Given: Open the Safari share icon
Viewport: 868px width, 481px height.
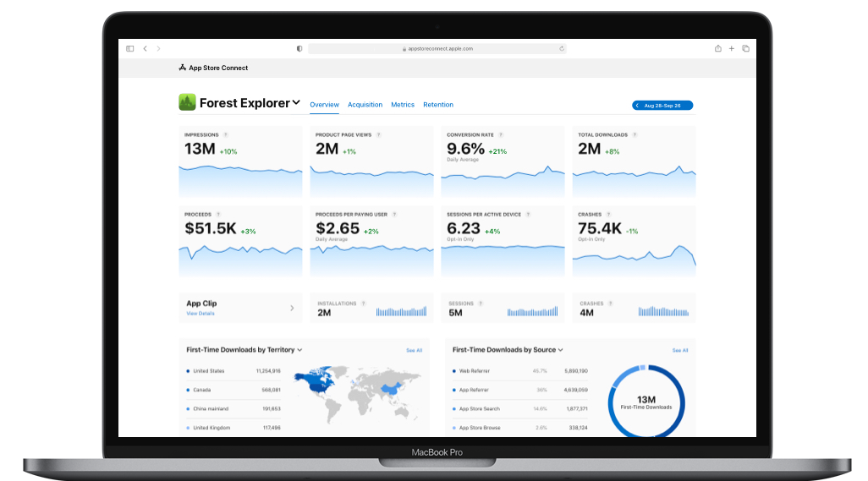Looking at the screenshot, I should tap(718, 48).
